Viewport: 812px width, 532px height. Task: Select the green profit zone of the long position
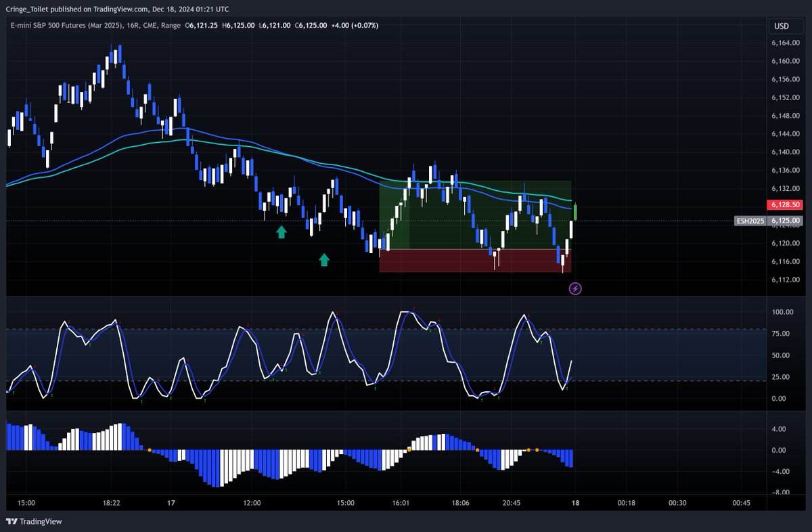click(x=476, y=215)
